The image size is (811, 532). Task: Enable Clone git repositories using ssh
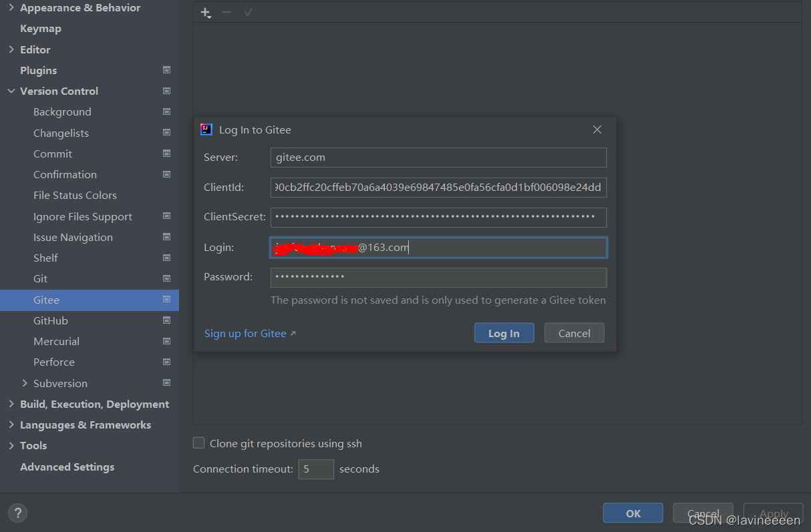[x=198, y=443]
